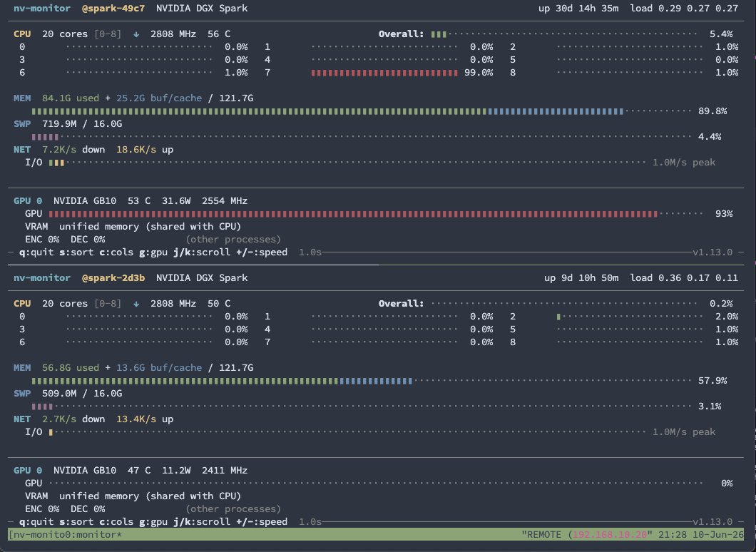Viewport: 756px width, 552px height.
Task: Click the '2.0%' value for core 2
Action: pyautogui.click(x=727, y=317)
